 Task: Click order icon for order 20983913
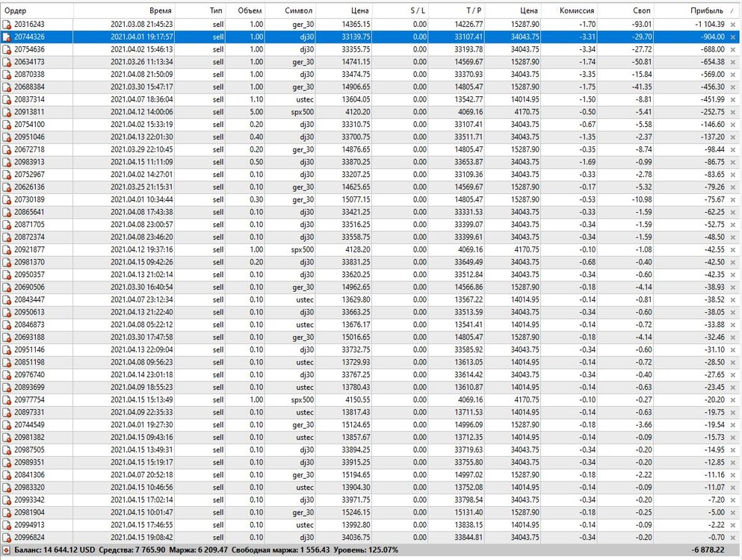pyautogui.click(x=7, y=162)
